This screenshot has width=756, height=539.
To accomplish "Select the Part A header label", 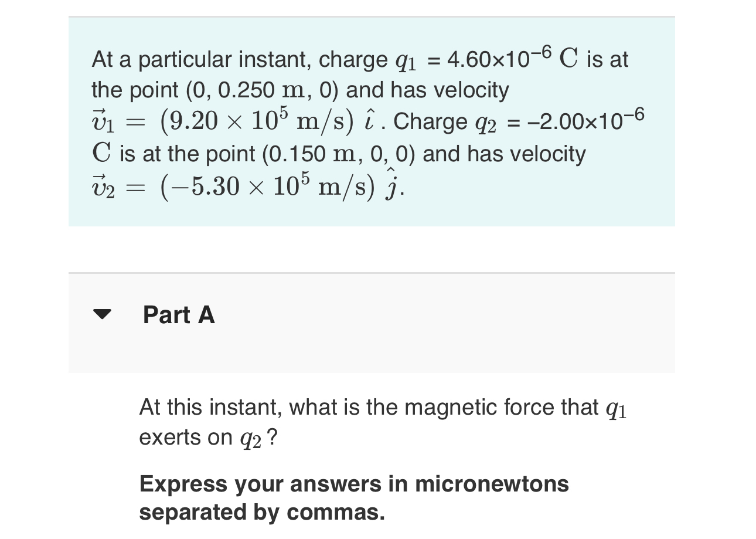I will (x=179, y=316).
